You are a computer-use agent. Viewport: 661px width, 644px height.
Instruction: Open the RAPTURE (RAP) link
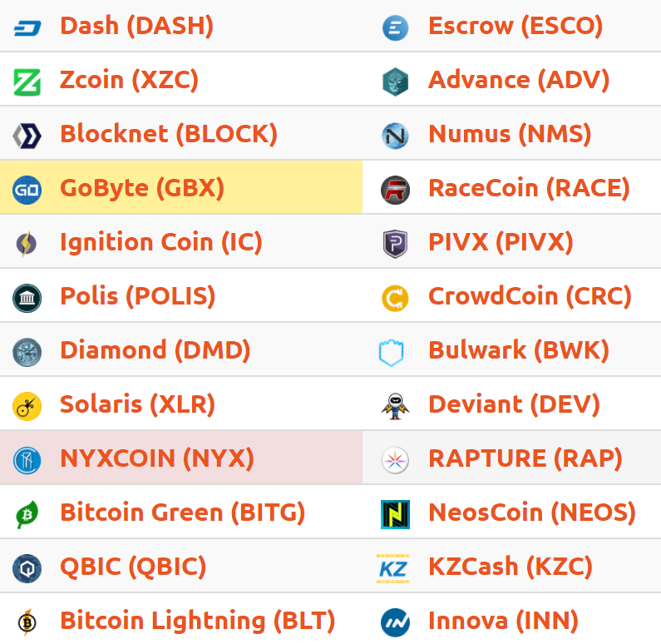coord(525,458)
